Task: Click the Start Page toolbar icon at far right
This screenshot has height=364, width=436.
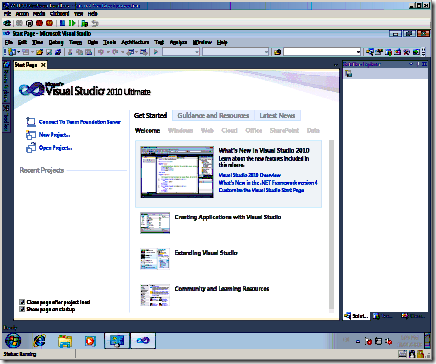Action: [416, 52]
